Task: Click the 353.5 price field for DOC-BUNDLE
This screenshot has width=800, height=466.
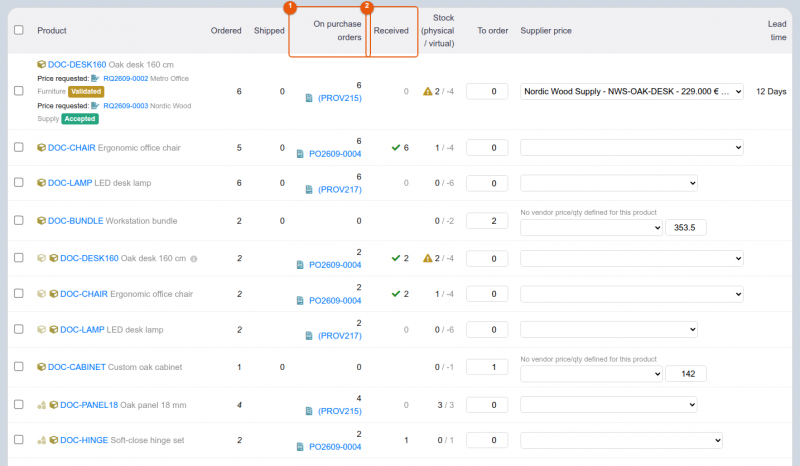Action: coord(686,228)
